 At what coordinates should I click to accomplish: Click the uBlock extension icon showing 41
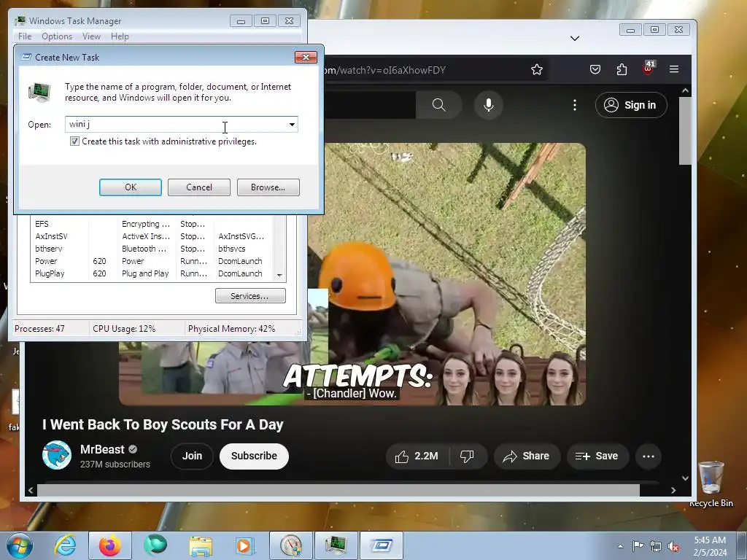[x=649, y=68]
